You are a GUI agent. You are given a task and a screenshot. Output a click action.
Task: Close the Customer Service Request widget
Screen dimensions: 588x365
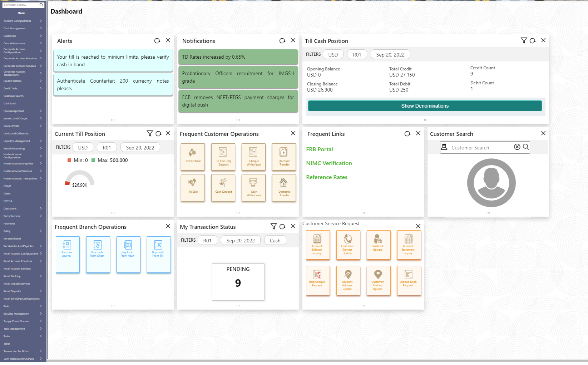point(418,226)
